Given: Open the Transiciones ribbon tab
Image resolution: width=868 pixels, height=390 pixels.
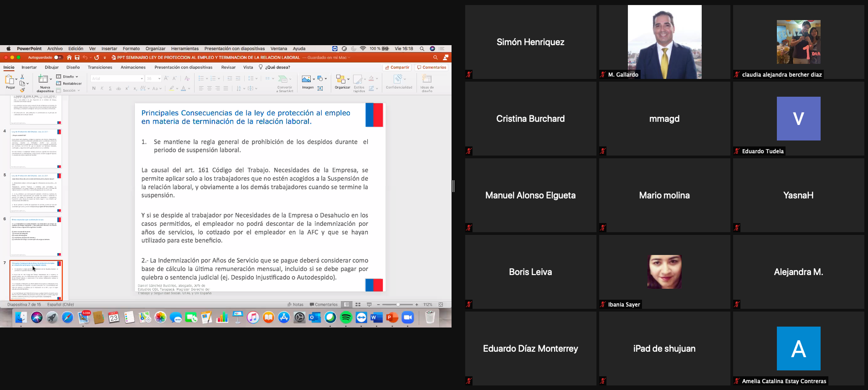Looking at the screenshot, I should coord(100,67).
